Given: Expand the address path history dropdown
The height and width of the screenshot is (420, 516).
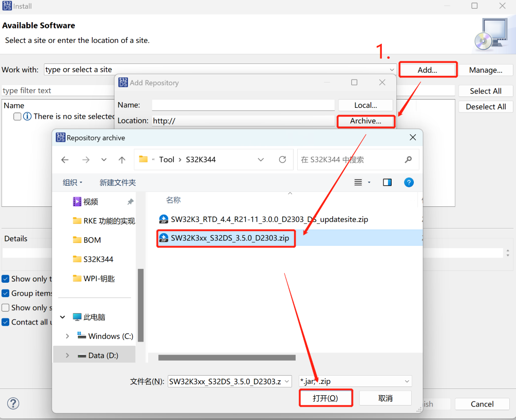Looking at the screenshot, I should tap(261, 159).
